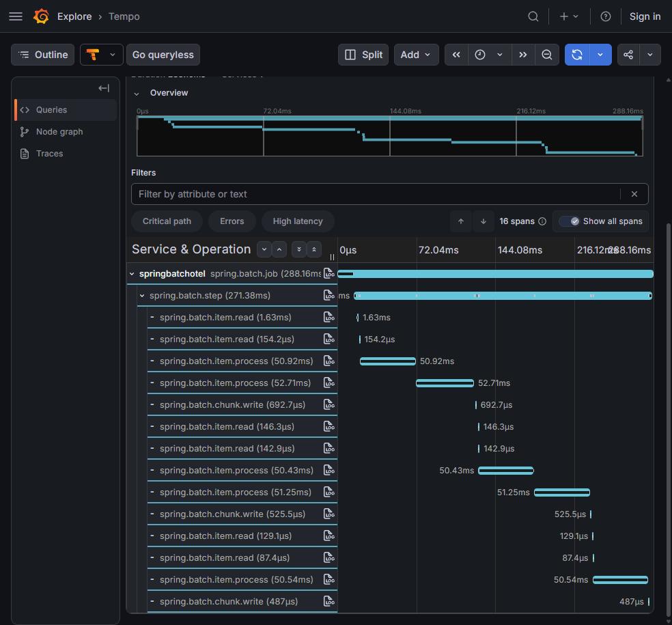
Task: Click the 50.92ms span bar in timeline
Action: point(387,361)
